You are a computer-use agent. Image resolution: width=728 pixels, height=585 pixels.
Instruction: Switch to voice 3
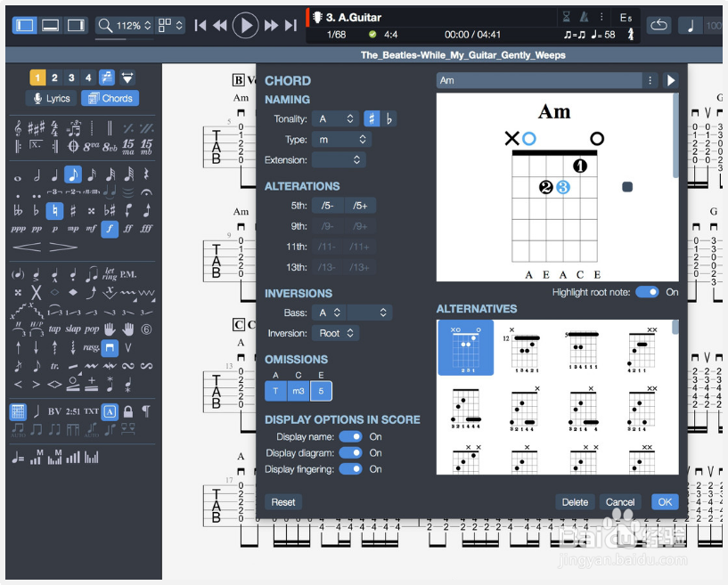pos(71,77)
